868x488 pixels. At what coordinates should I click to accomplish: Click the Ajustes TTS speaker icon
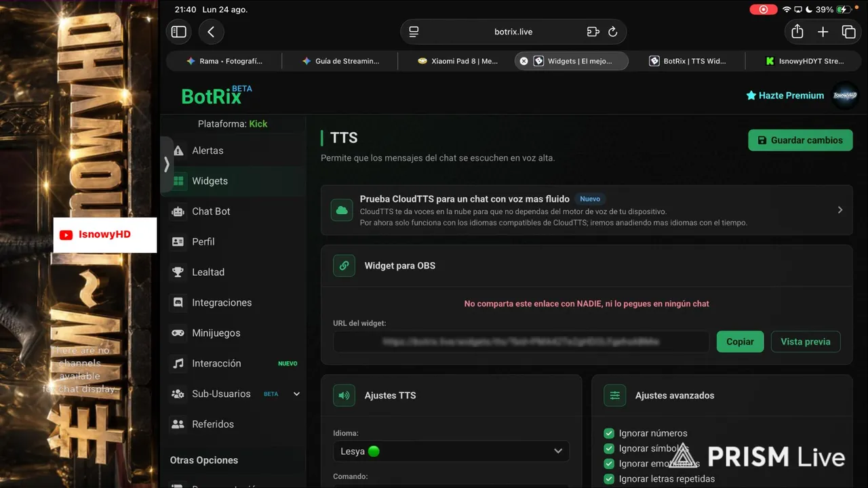point(344,396)
